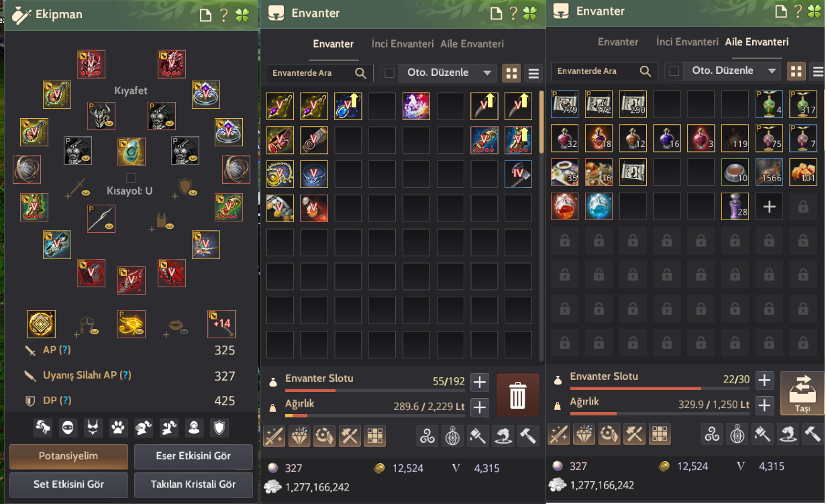The height and width of the screenshot is (504, 826).
Task: Select grid view icon in middle inventory
Action: click(x=512, y=73)
